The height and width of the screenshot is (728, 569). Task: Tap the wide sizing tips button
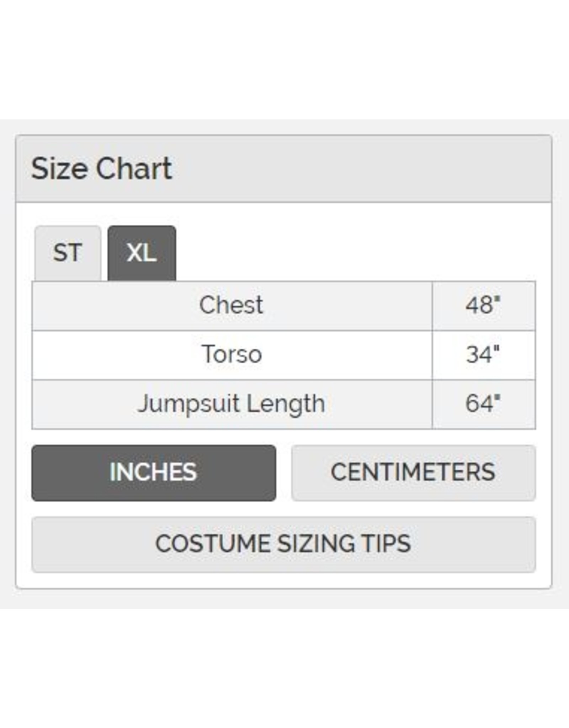click(283, 544)
